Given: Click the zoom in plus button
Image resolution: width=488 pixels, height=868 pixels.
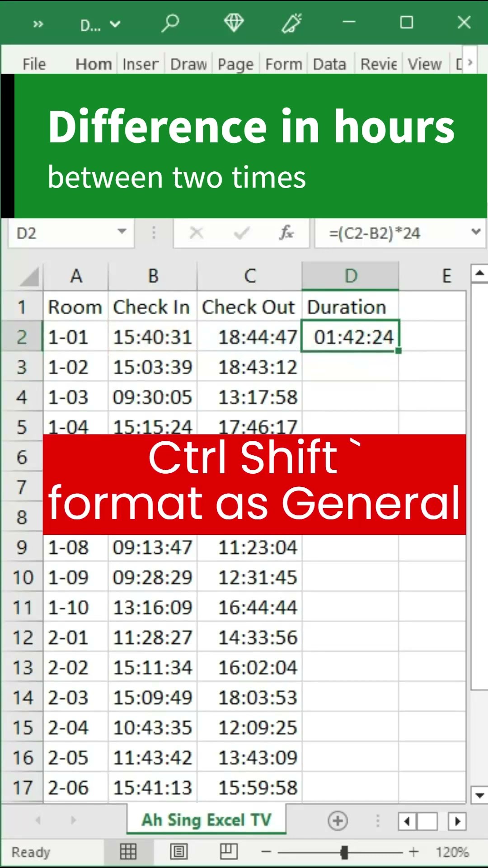Looking at the screenshot, I should pyautogui.click(x=413, y=852).
